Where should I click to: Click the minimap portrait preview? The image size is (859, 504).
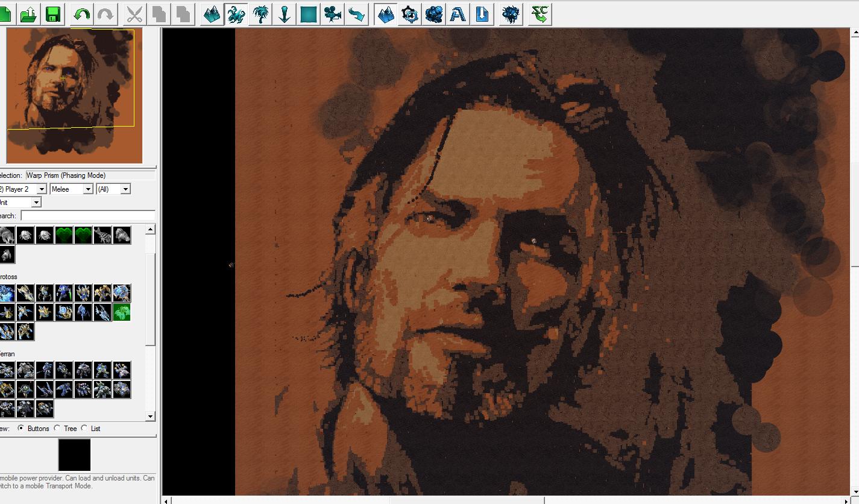(74, 95)
